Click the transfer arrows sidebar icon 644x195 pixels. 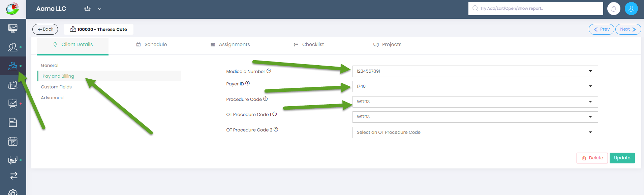tap(13, 176)
